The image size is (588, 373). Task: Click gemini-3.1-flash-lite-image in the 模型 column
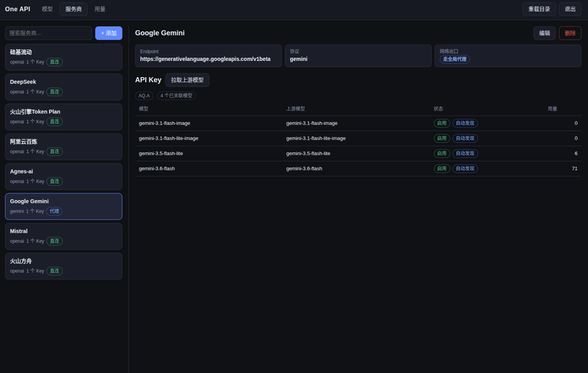click(x=168, y=138)
